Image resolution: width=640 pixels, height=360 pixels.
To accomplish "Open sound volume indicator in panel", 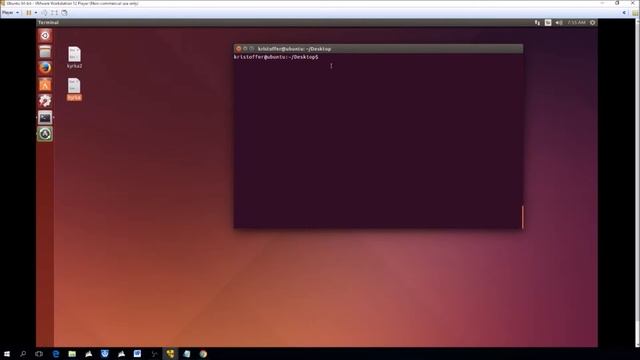I will tap(559, 23).
